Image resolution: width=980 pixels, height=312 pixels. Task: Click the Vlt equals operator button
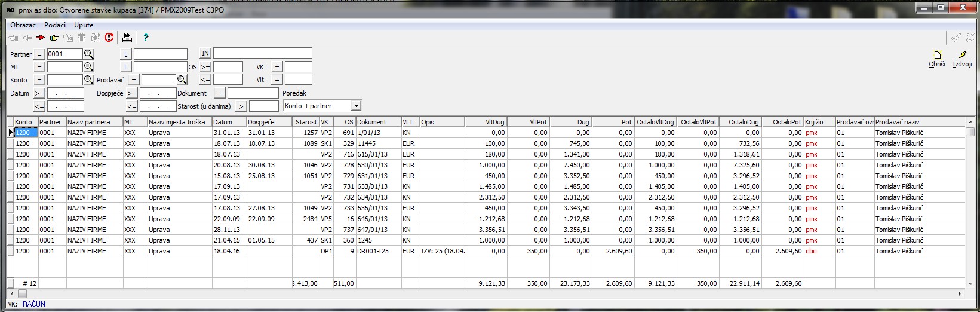pyautogui.click(x=277, y=79)
